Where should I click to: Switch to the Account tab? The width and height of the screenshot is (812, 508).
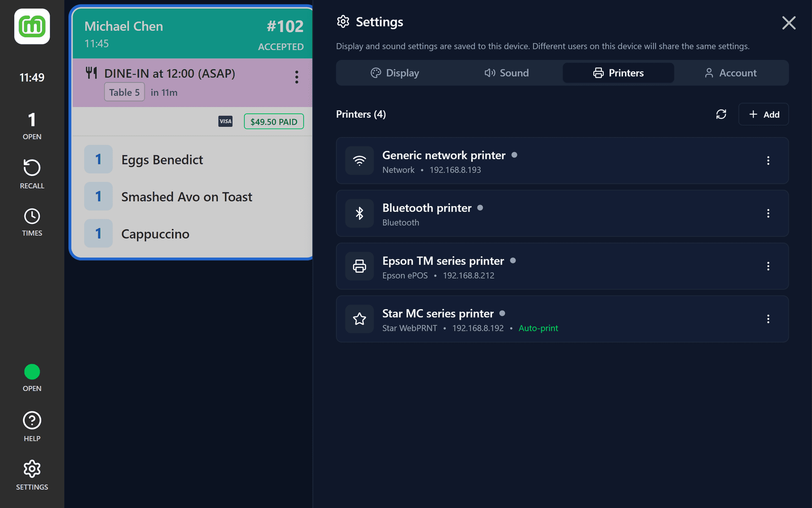[x=730, y=73]
